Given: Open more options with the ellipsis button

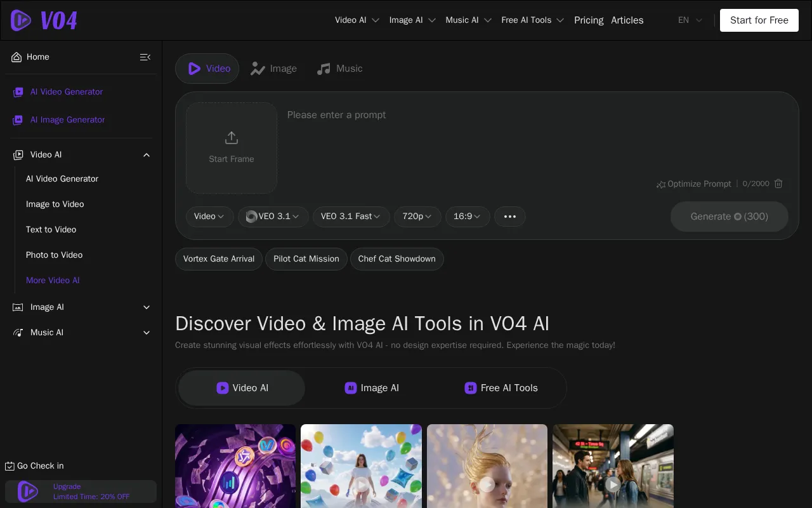Looking at the screenshot, I should (510, 217).
